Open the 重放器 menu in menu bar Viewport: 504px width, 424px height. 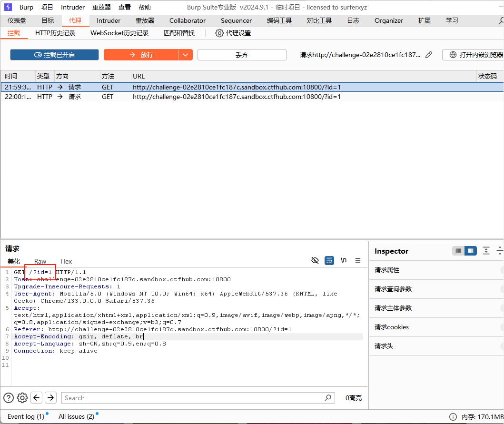point(101,7)
